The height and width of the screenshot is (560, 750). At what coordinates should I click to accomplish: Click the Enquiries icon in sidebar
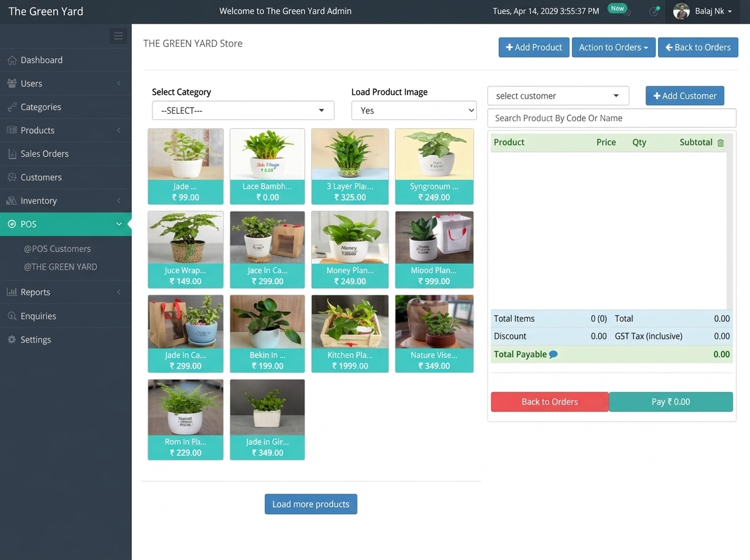point(12,316)
